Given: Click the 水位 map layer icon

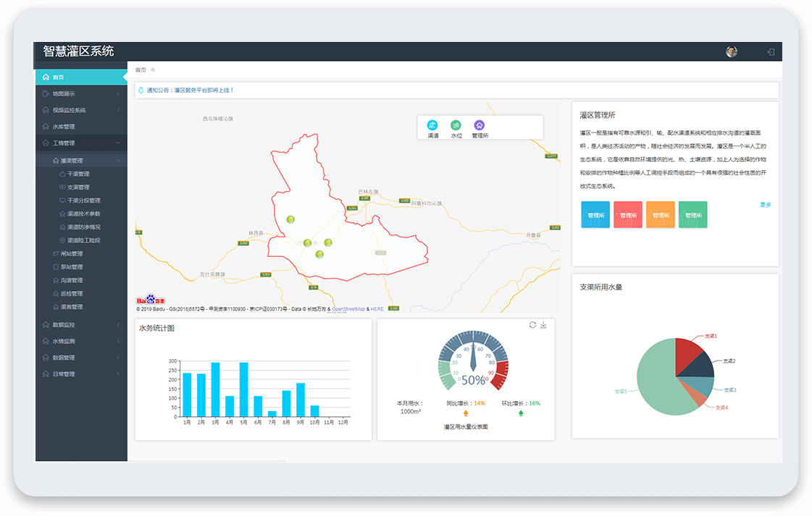Looking at the screenshot, I should 456,125.
